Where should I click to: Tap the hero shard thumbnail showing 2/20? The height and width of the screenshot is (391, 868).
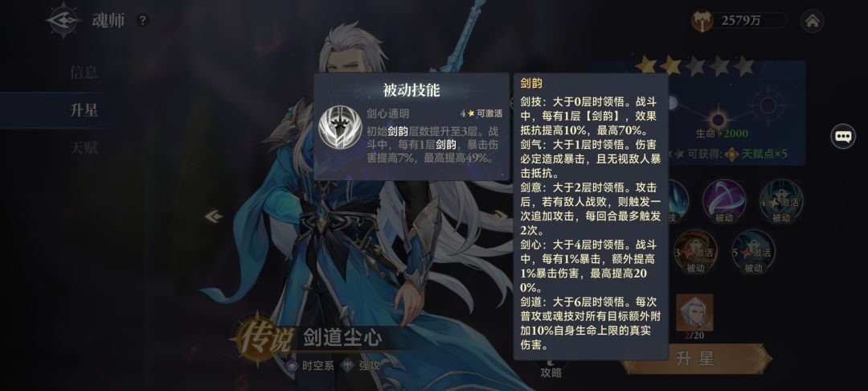pyautogui.click(x=694, y=312)
